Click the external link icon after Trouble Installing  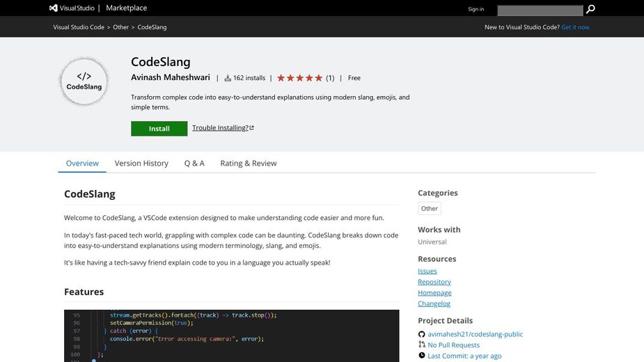click(x=252, y=128)
